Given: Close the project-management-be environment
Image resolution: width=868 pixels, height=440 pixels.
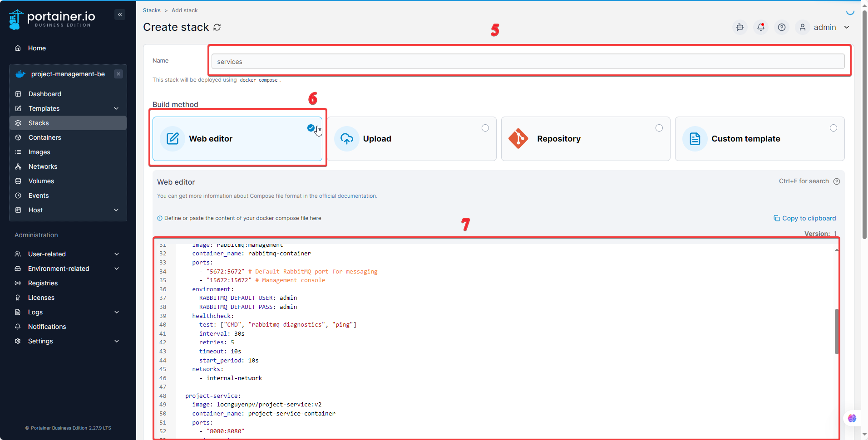Looking at the screenshot, I should (x=118, y=74).
